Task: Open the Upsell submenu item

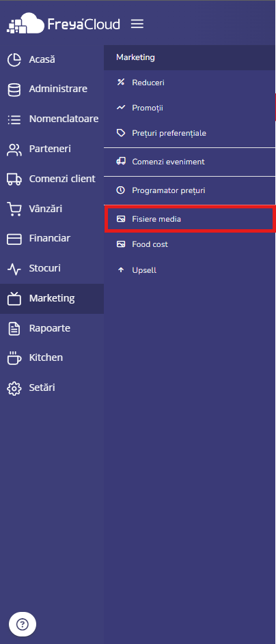Action: (x=190, y=270)
